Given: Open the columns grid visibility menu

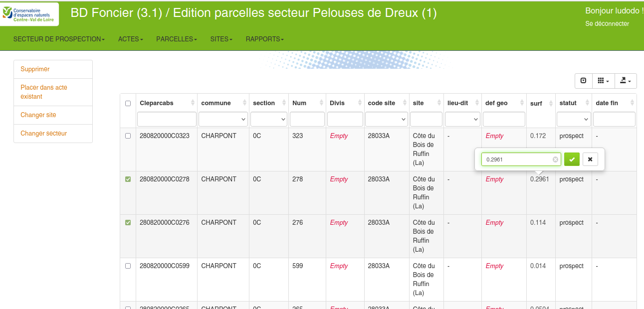Looking at the screenshot, I should (603, 81).
